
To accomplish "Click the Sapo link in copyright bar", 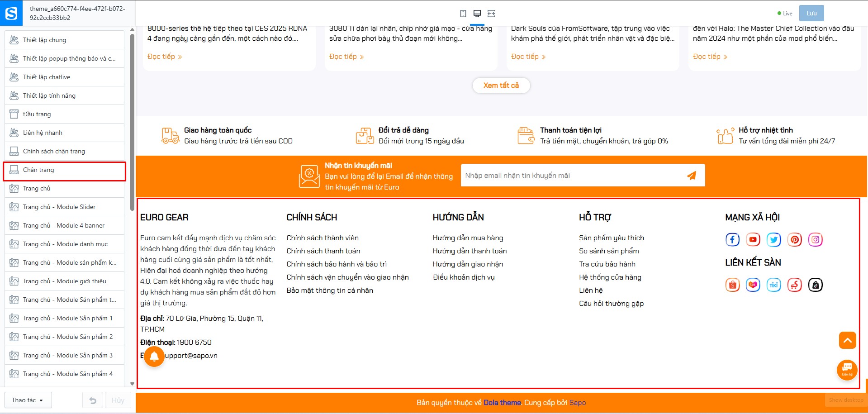I will click(578, 403).
